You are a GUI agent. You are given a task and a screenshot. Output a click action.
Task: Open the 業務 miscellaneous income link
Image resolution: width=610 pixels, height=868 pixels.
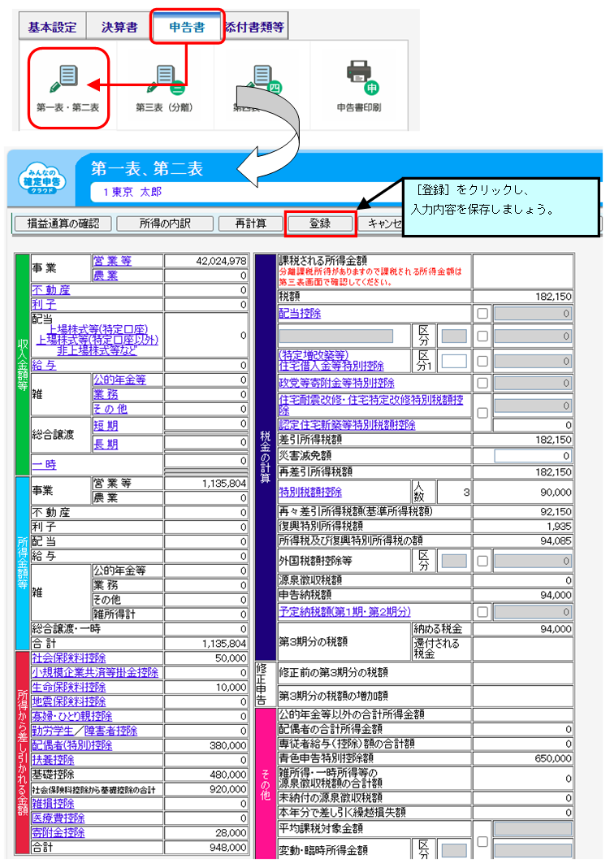(106, 394)
